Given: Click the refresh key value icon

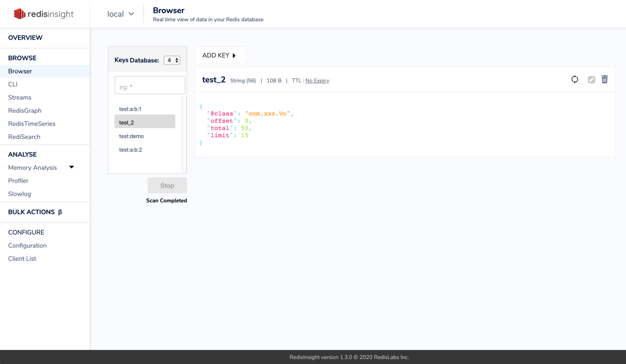Looking at the screenshot, I should click(575, 80).
